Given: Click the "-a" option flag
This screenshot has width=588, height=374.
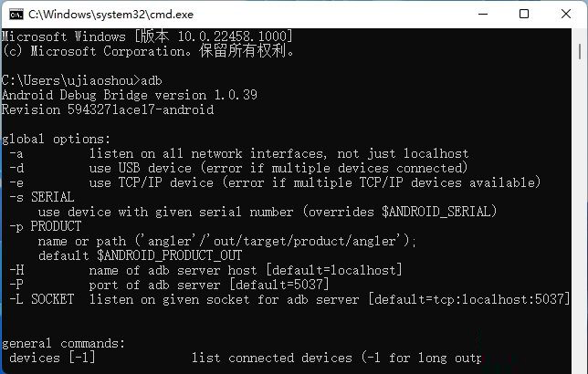Looking at the screenshot, I should [16, 153].
